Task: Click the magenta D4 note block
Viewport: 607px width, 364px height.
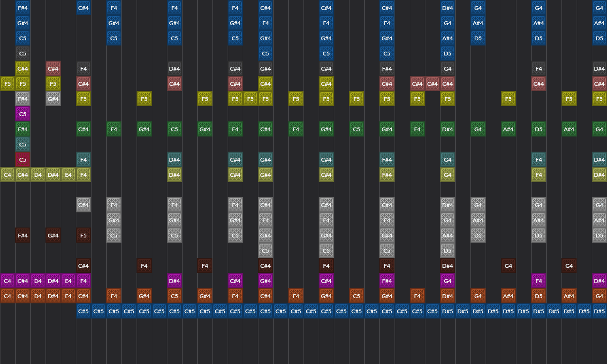Action: click(38, 281)
